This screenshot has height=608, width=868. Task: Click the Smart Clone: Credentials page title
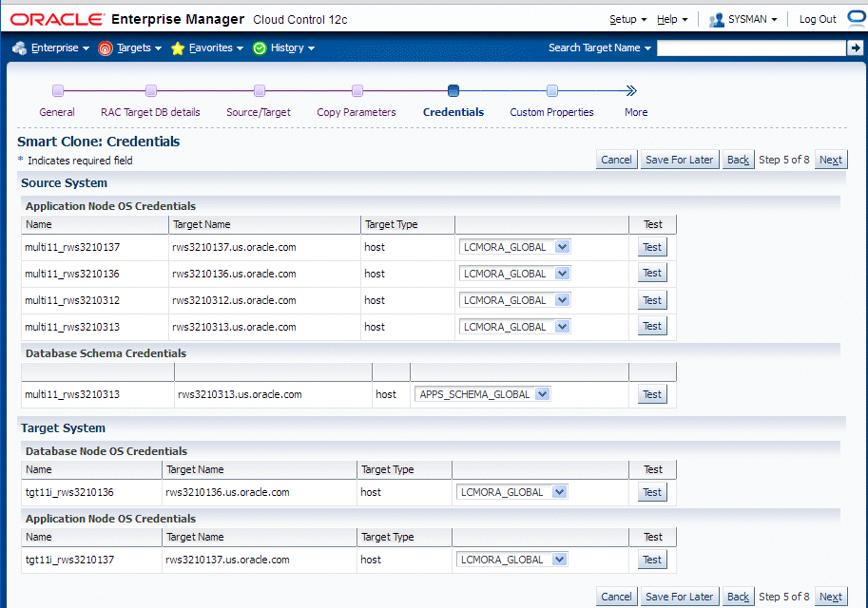(99, 142)
